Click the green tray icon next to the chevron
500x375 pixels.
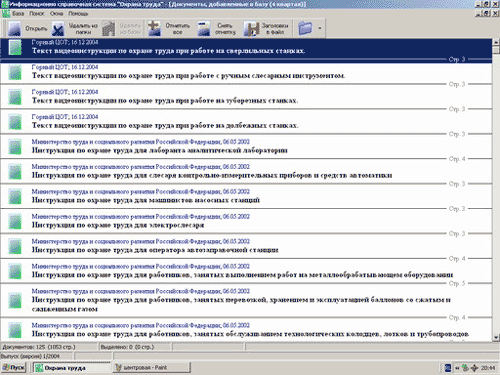pyautogui.click(x=465, y=368)
